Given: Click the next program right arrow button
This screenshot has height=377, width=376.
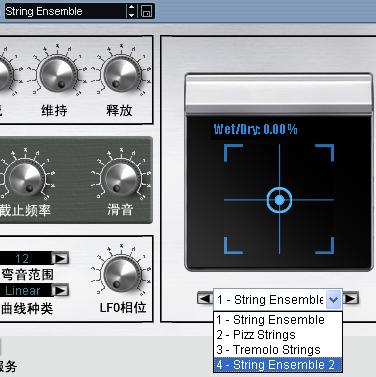Looking at the screenshot, I should (x=351, y=298).
